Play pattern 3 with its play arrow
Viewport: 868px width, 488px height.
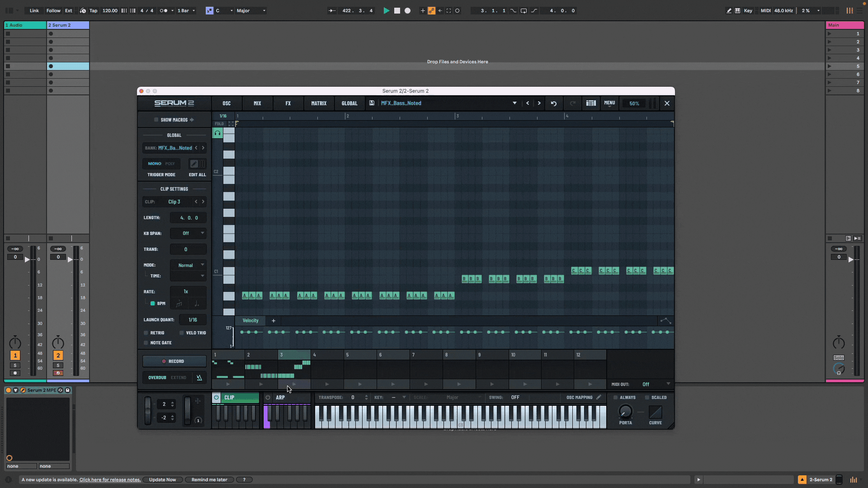[x=294, y=384]
